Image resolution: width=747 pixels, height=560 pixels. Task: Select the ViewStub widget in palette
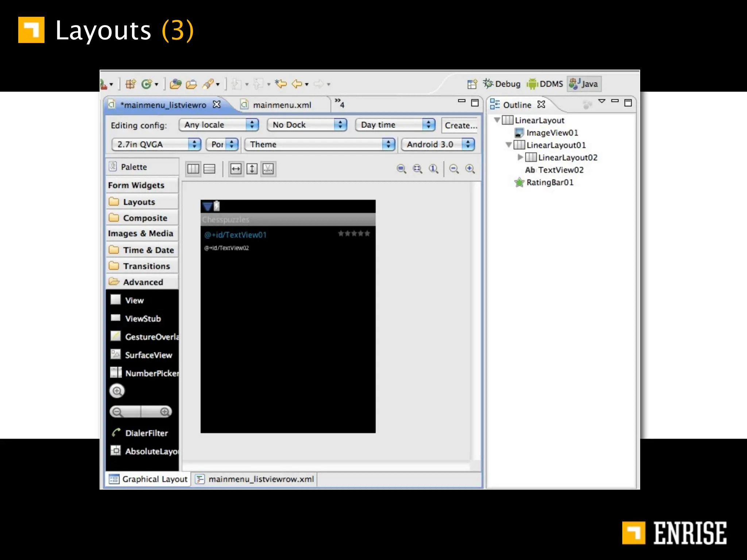(x=143, y=319)
